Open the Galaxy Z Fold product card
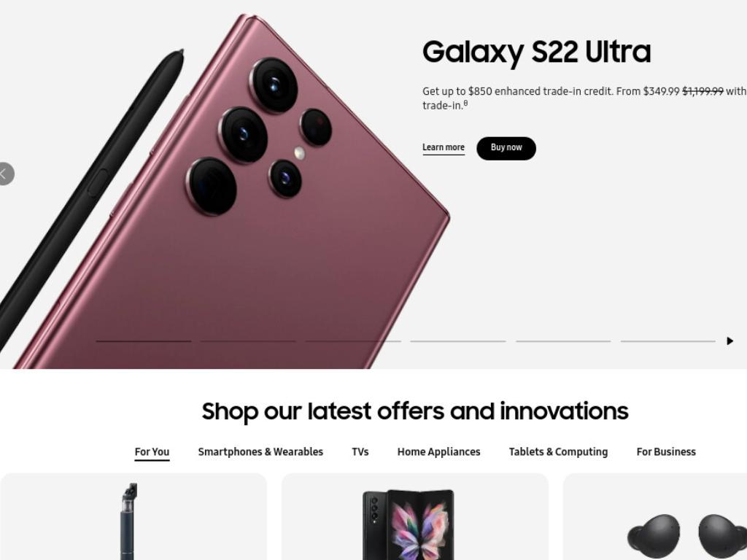Image resolution: width=747 pixels, height=560 pixels. point(415,517)
